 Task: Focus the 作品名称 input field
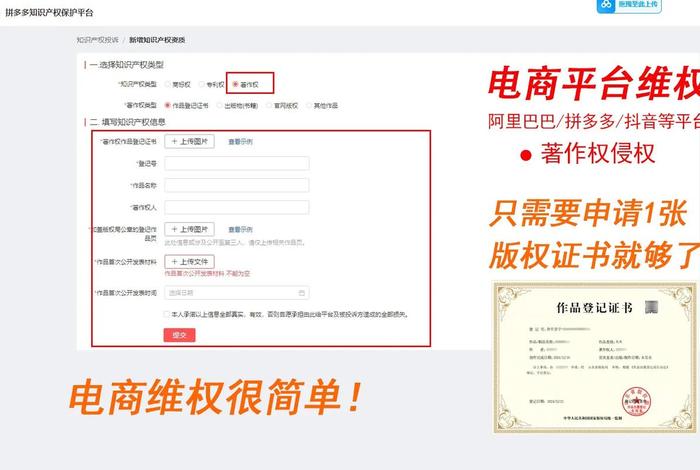(237, 185)
